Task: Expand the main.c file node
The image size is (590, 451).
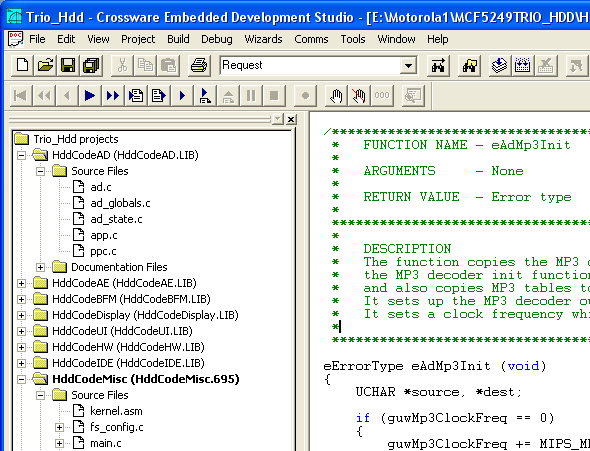Action: coord(59,443)
